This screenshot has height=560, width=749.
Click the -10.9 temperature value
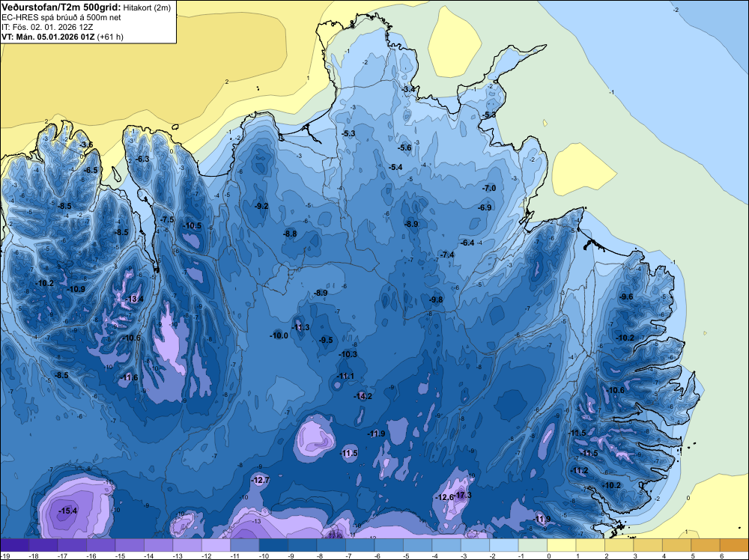76,289
